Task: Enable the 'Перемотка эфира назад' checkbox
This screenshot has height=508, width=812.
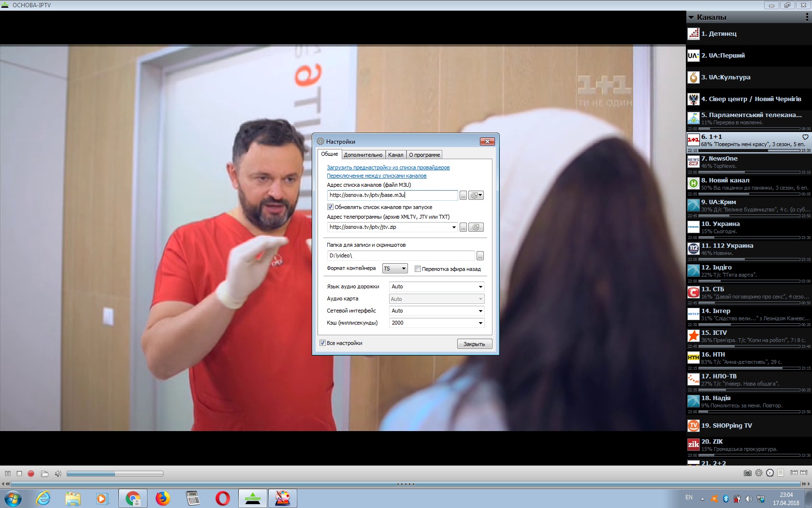Action: coord(418,269)
